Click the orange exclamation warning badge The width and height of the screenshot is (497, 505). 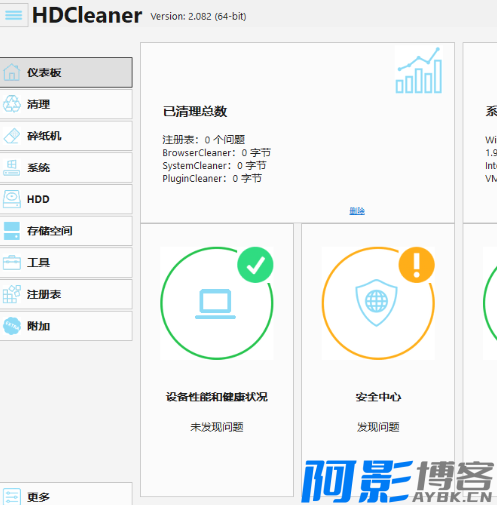pyautogui.click(x=417, y=265)
